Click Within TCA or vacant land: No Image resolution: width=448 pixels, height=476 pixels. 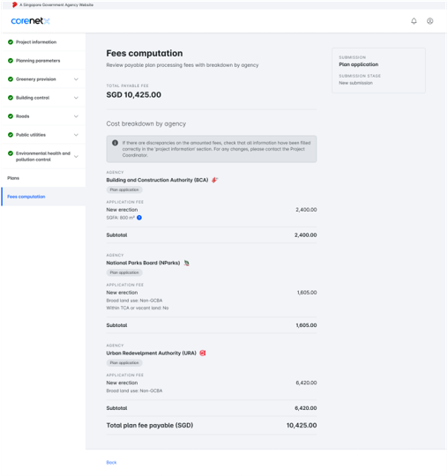[x=138, y=308]
